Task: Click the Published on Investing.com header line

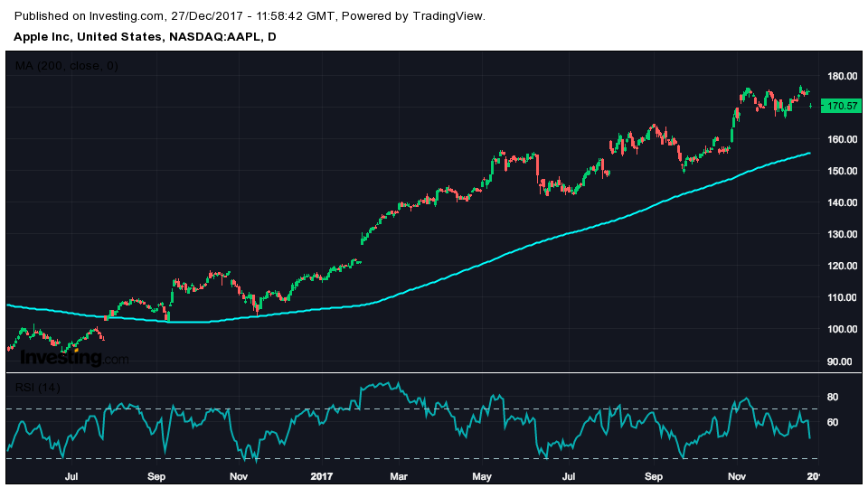Action: (x=250, y=16)
